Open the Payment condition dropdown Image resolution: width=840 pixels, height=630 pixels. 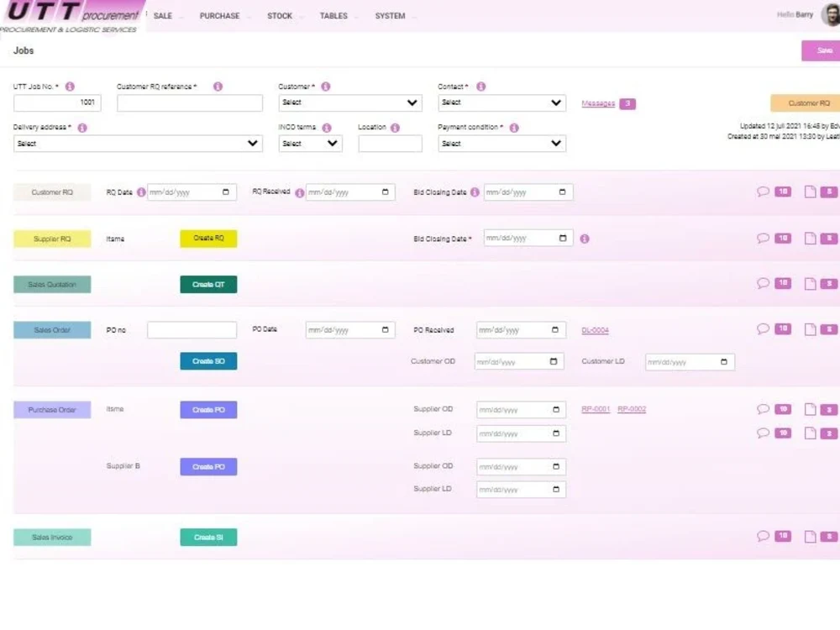[501, 144]
